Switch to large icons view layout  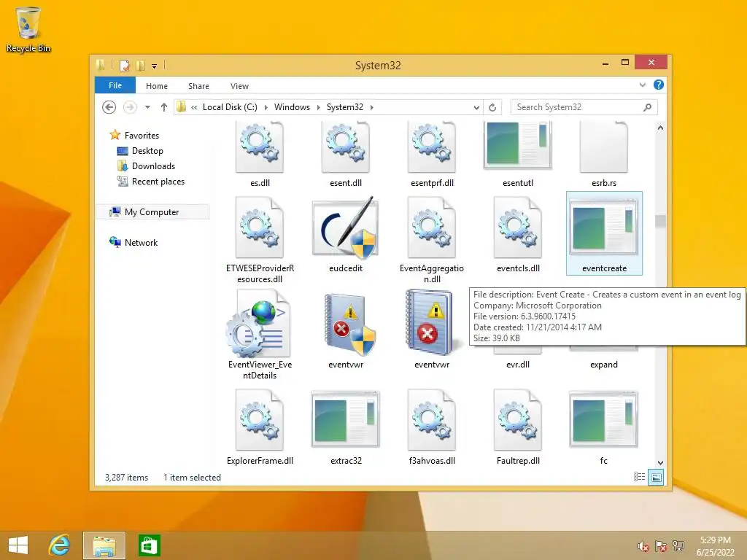[x=656, y=477]
